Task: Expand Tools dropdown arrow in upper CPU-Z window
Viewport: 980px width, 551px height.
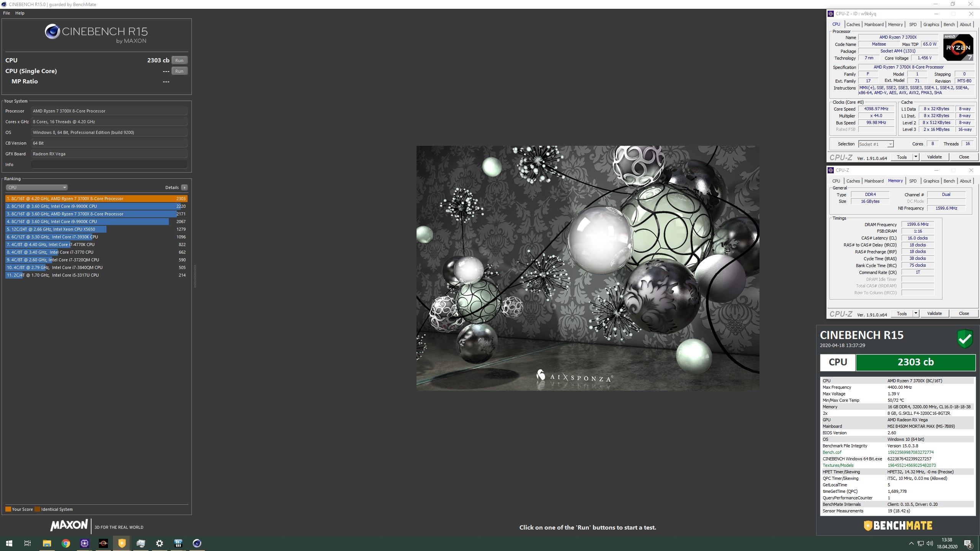Action: coord(916,157)
